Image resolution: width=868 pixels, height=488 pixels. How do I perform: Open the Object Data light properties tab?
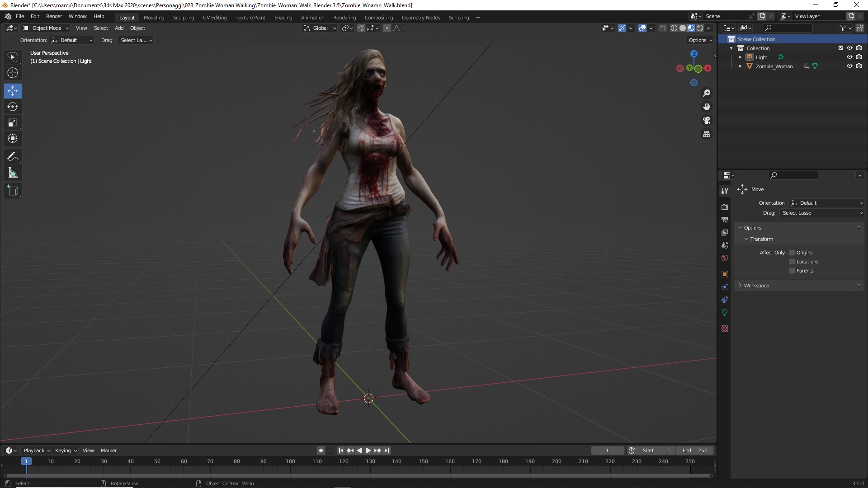725,312
